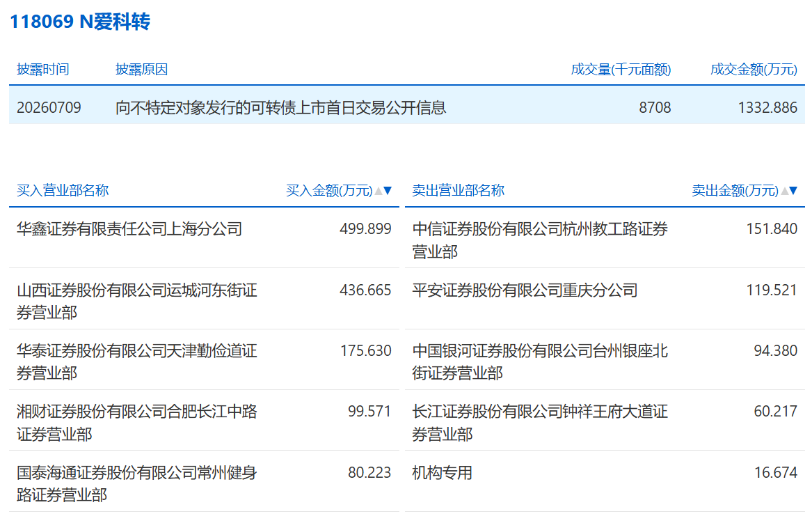Select the 20260709 disclosure date cell
Screen dimensions: 812x514
click(49, 108)
